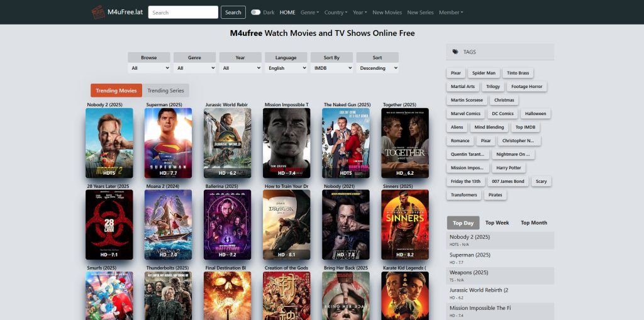Select the Harry Potter tag

click(508, 168)
